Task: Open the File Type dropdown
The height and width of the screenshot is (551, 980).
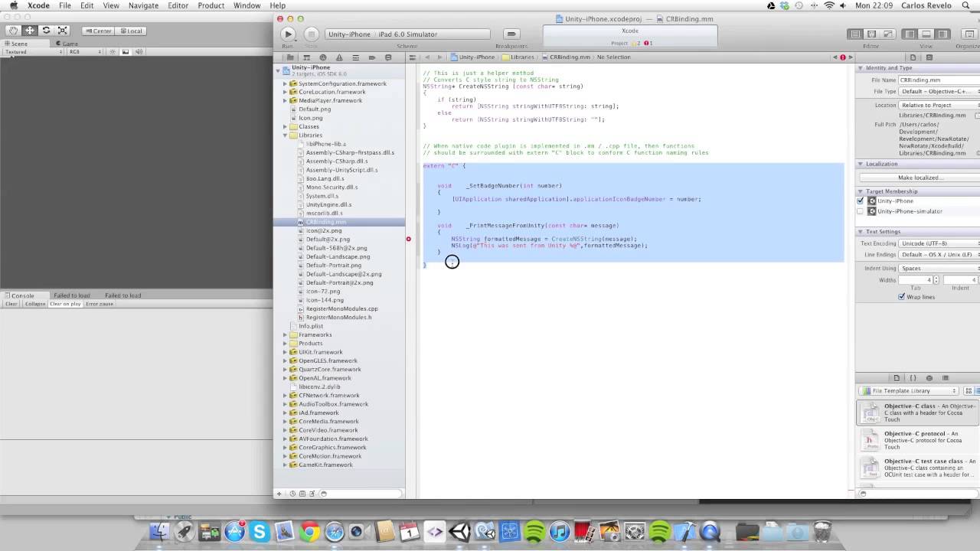Action: 939,91
